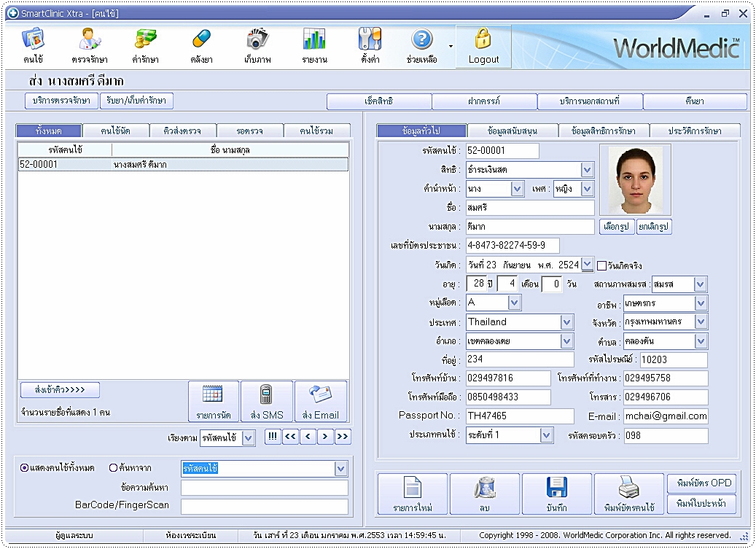Open the ประเทศ Thailand country dropdown
Screen dimensions: 756x549
click(566, 322)
